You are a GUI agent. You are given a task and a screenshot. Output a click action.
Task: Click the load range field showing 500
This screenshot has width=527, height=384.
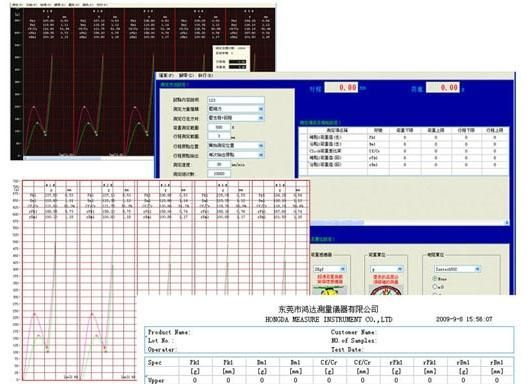coord(219,127)
